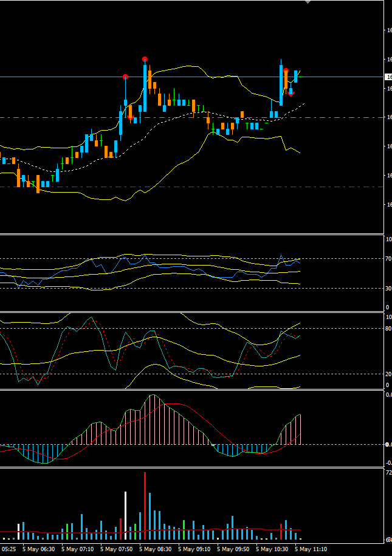Screen dimensions: 392x556
Task: Click the '5 May 07:10' time label
Action: [78, 549]
